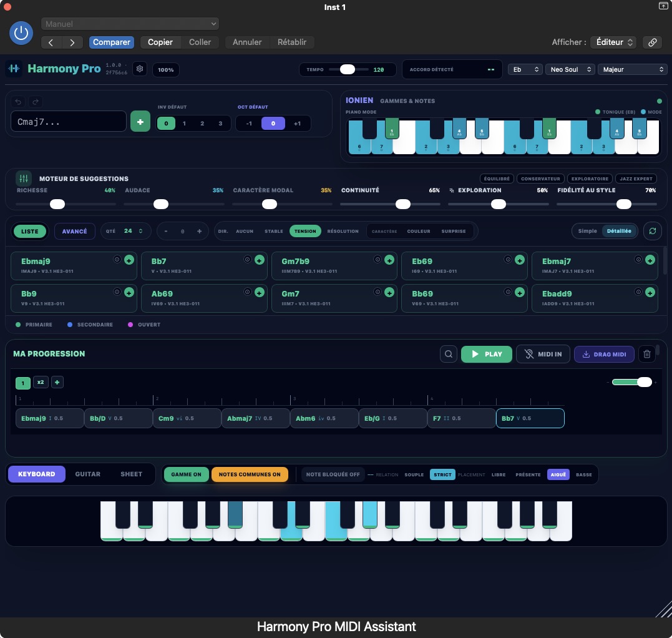Screen dimensions: 672x638
Task: Select Strict relation option
Action: [442, 474]
